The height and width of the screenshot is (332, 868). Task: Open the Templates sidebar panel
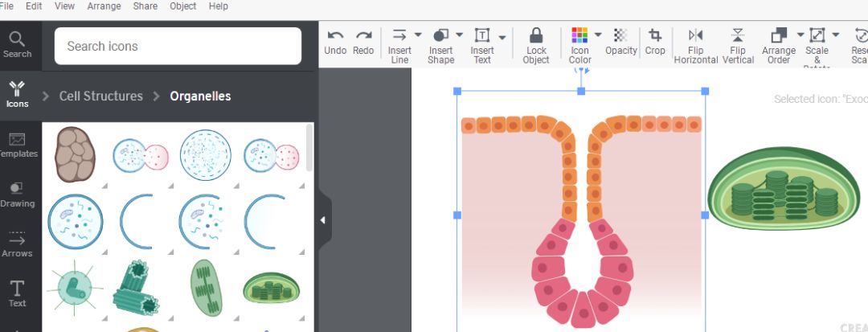[x=17, y=145]
